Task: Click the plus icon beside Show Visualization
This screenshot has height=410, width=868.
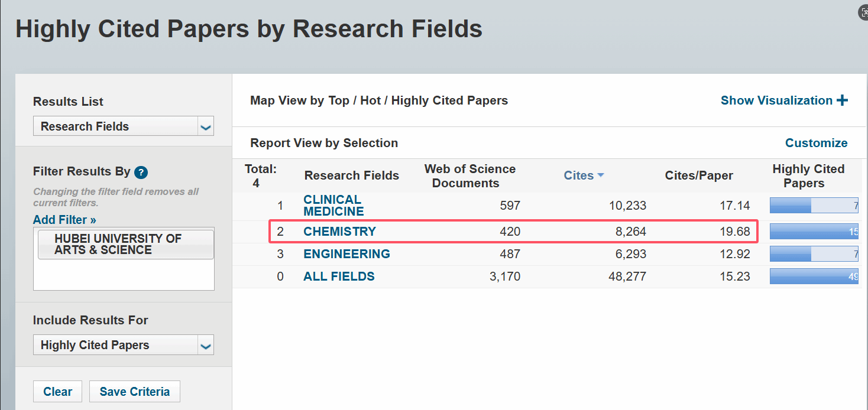Action: coord(842,100)
